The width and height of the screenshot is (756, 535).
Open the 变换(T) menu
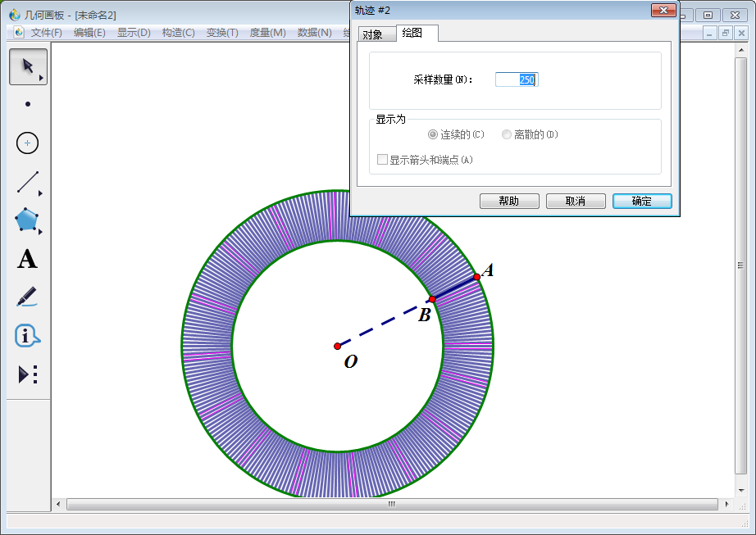222,33
